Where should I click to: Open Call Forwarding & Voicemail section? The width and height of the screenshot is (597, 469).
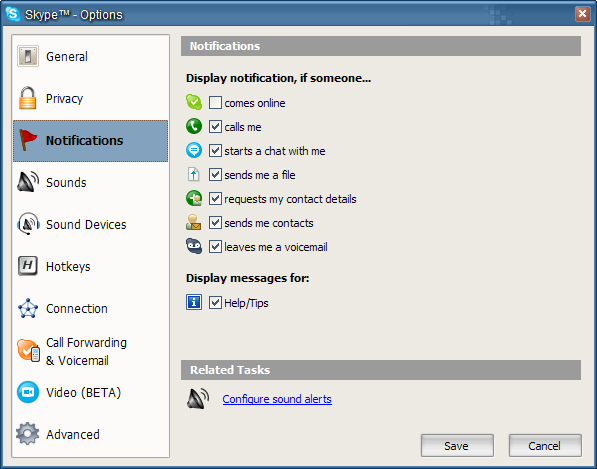point(90,351)
